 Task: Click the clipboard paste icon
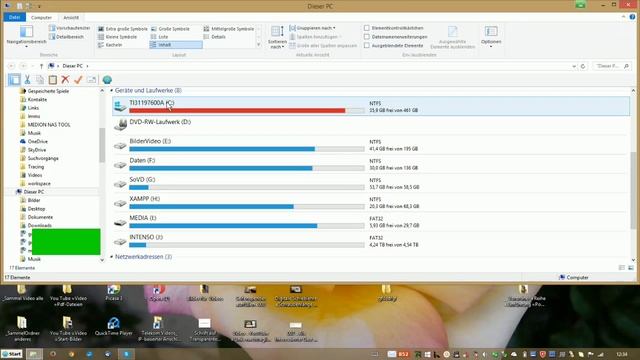[x=53, y=80]
